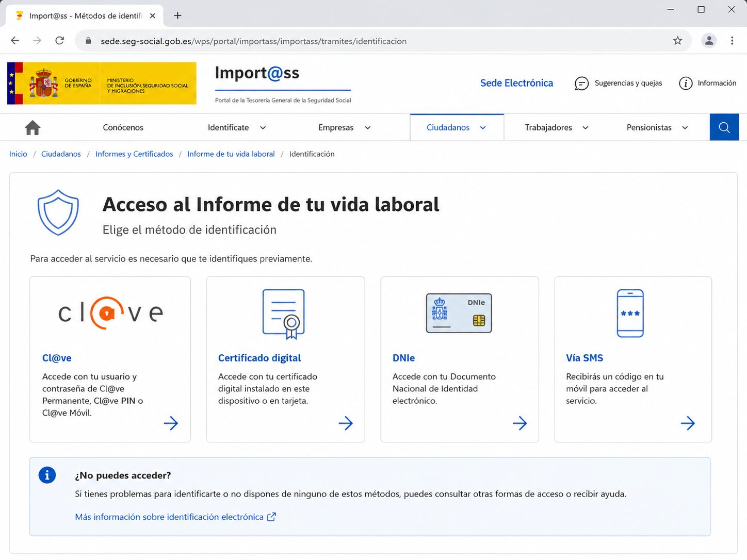Select the Certificado digital method title
Image resolution: width=747 pixels, height=560 pixels.
(x=259, y=358)
